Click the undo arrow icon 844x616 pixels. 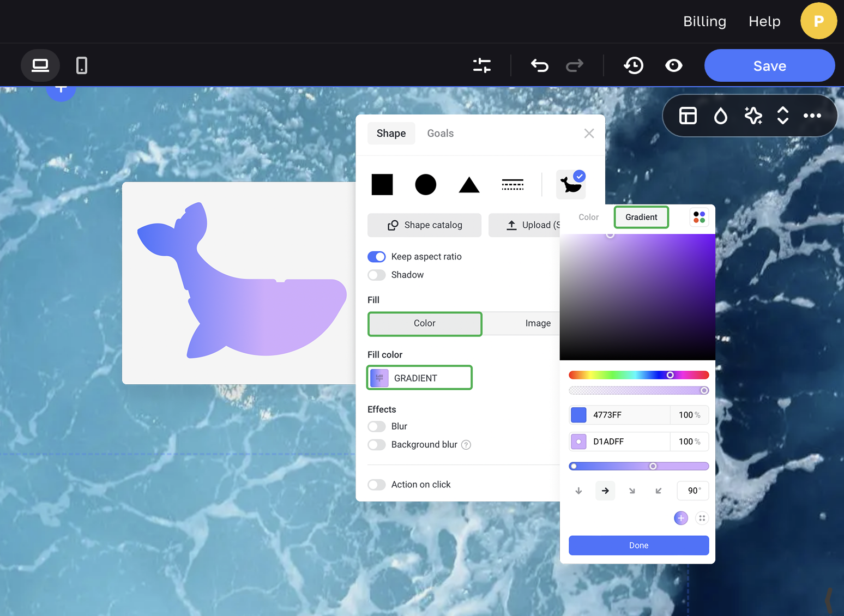pyautogui.click(x=539, y=65)
